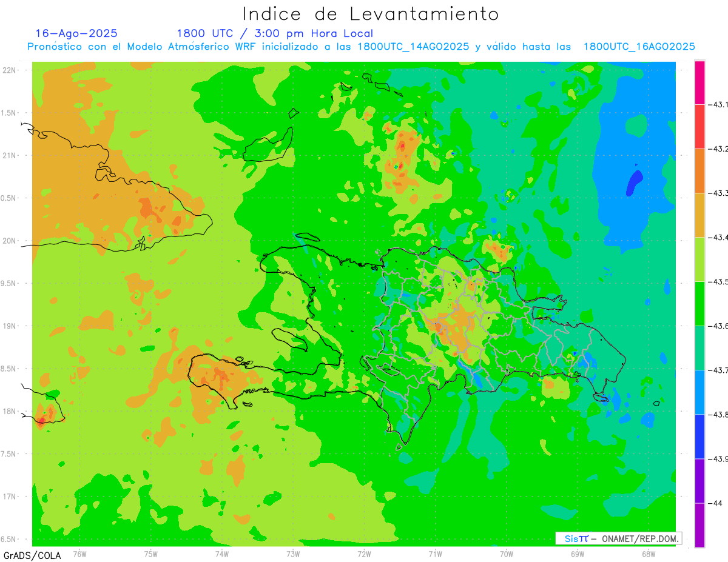Click the light blue swatch below -43.7
Image resolution: width=728 pixels, height=562 pixels.
pyautogui.click(x=700, y=392)
